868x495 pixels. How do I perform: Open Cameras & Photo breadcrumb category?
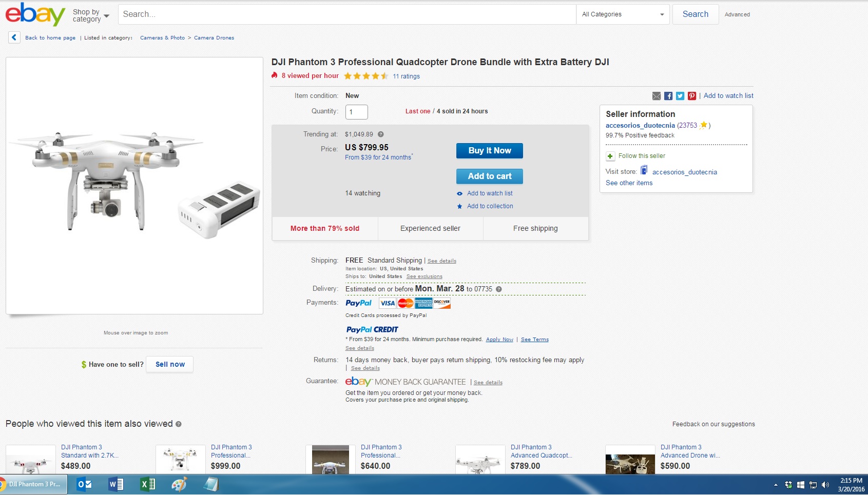coord(162,38)
